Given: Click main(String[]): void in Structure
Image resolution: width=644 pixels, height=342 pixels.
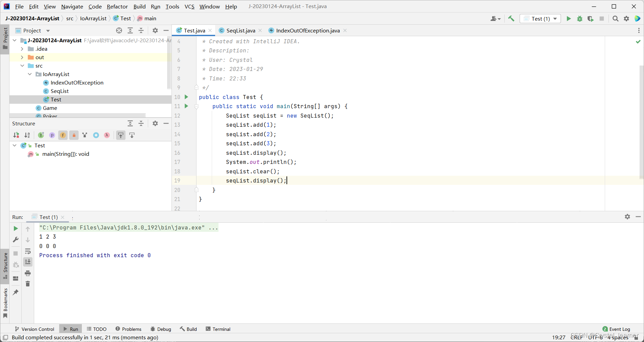Looking at the screenshot, I should [66, 154].
